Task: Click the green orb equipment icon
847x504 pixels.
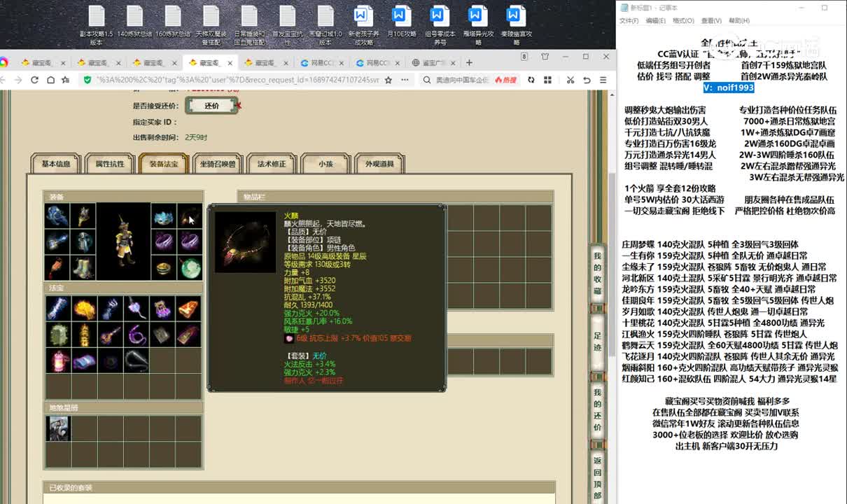Action: (x=189, y=268)
